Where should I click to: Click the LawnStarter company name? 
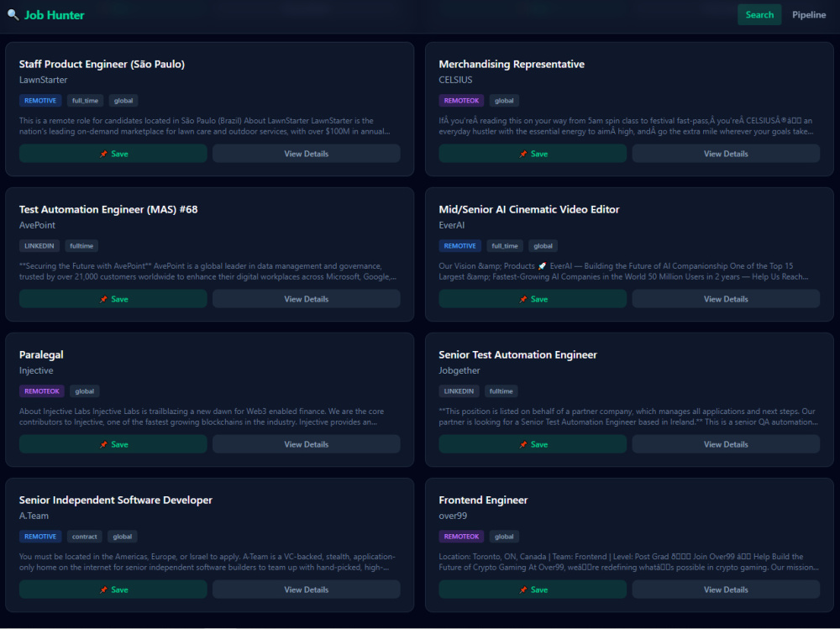44,80
